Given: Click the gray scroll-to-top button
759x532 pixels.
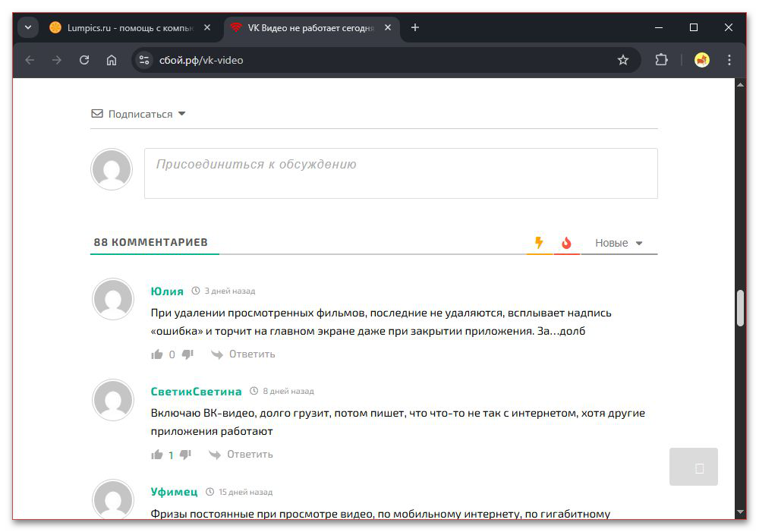Looking at the screenshot, I should 694,467.
